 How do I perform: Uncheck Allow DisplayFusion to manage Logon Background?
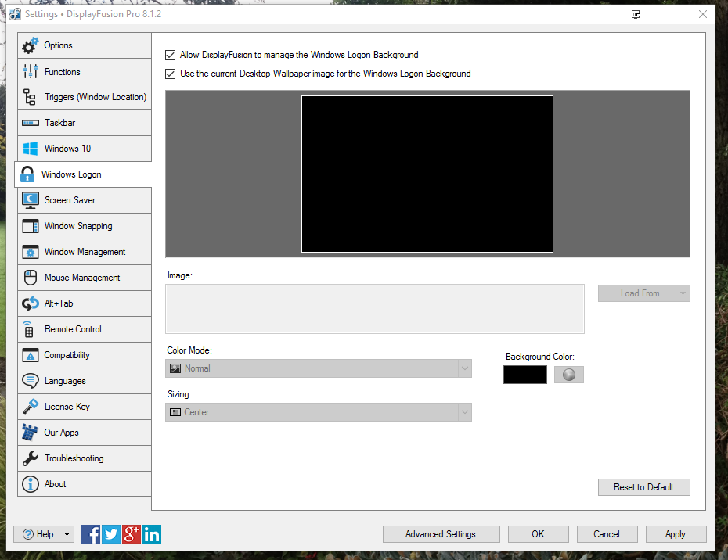point(171,56)
